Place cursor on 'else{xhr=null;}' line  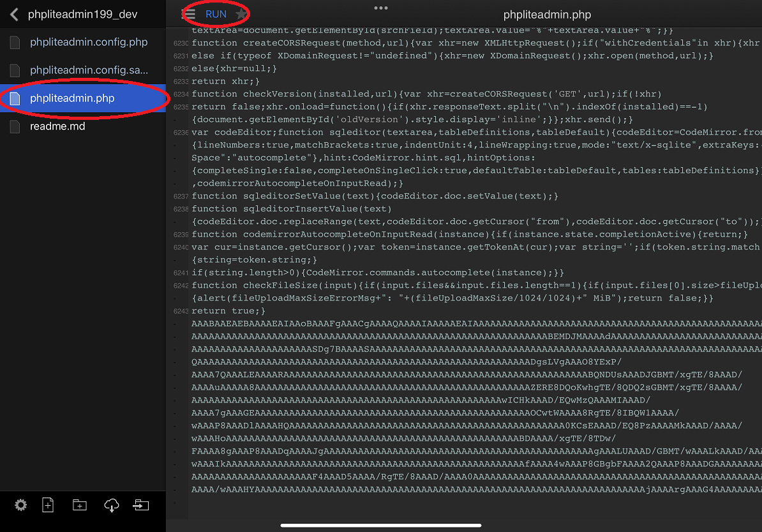[x=234, y=68]
